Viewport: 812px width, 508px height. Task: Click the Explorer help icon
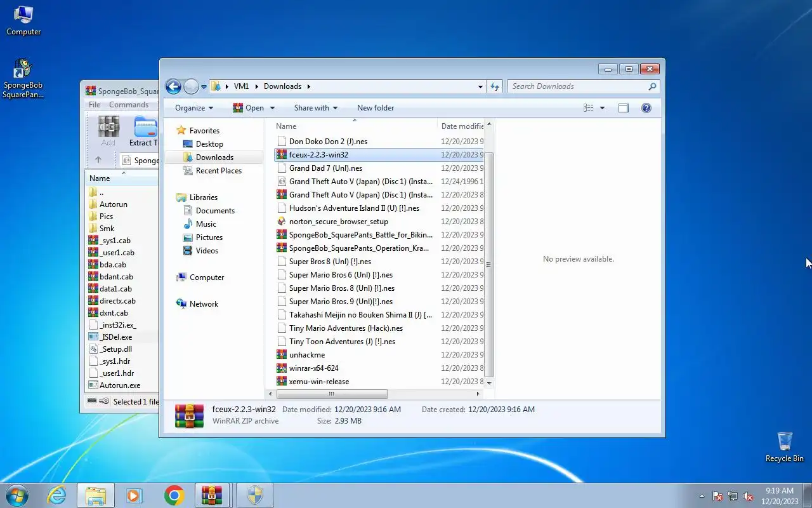pyautogui.click(x=646, y=108)
